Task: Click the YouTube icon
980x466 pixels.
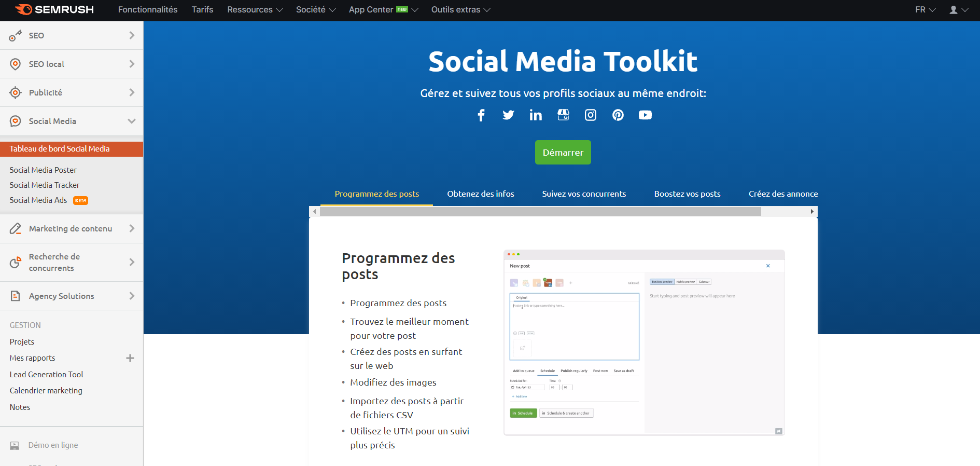Action: coord(645,115)
